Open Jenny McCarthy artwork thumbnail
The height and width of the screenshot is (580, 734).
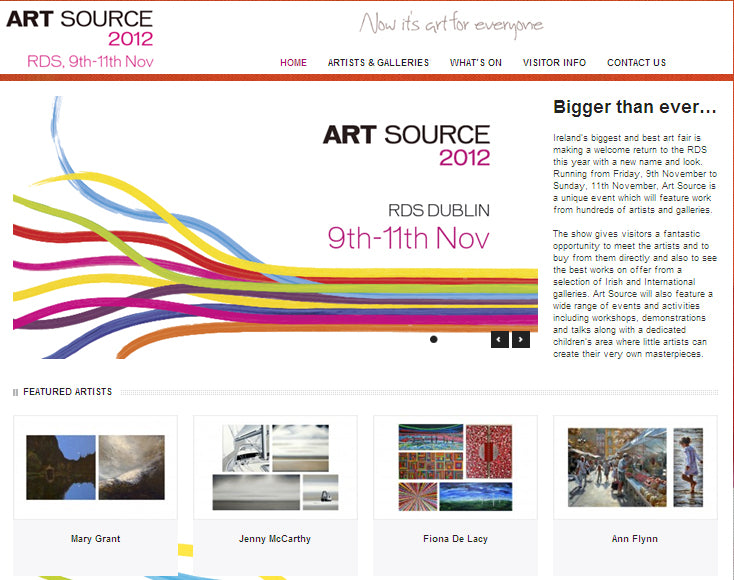click(275, 467)
